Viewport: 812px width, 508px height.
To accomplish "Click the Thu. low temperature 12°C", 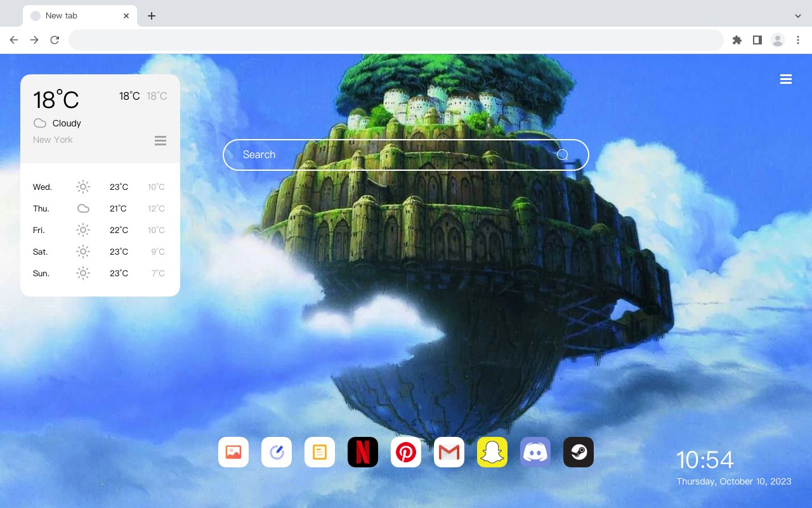I will tap(157, 208).
